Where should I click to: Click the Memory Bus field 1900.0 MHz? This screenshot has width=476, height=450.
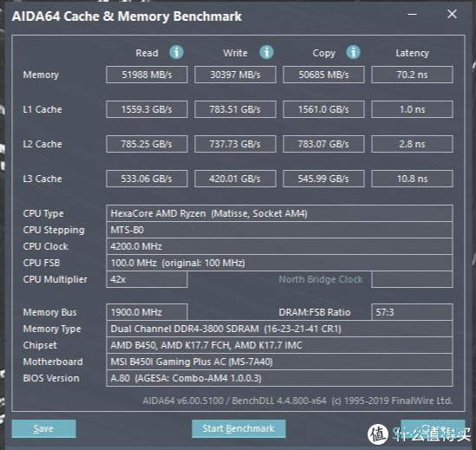pyautogui.click(x=147, y=312)
